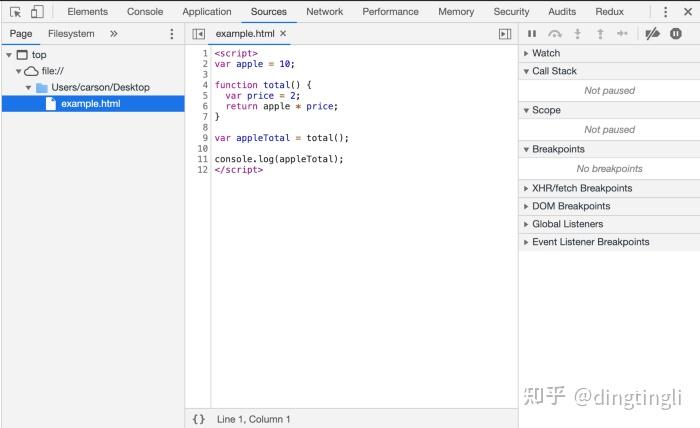The width and height of the screenshot is (700, 428).
Task: Close the example.html editor tab
Action: 283,33
